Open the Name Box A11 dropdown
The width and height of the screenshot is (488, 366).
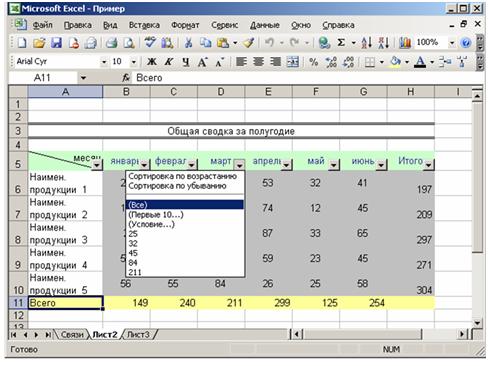83,78
